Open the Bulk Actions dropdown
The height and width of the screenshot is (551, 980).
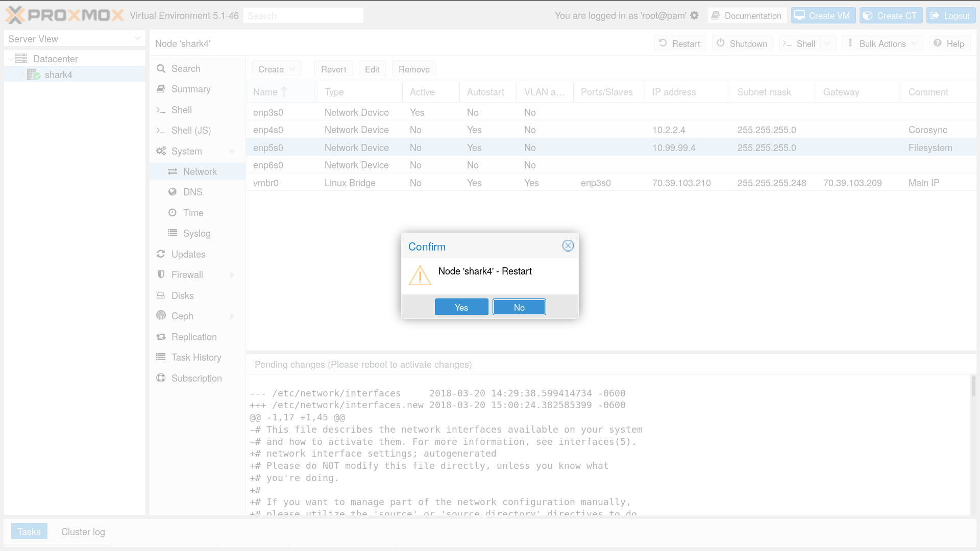883,43
